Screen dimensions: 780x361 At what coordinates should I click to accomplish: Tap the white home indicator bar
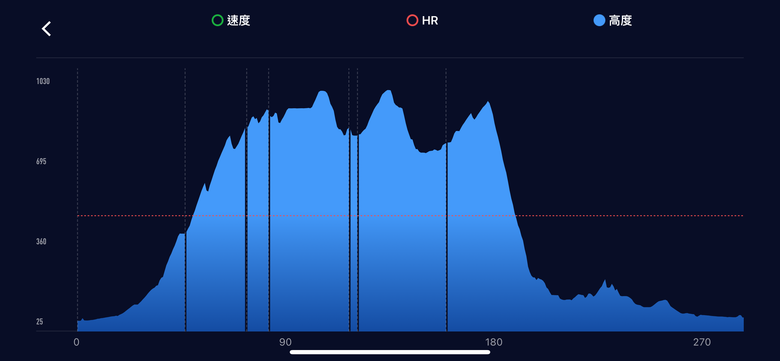coord(390,352)
